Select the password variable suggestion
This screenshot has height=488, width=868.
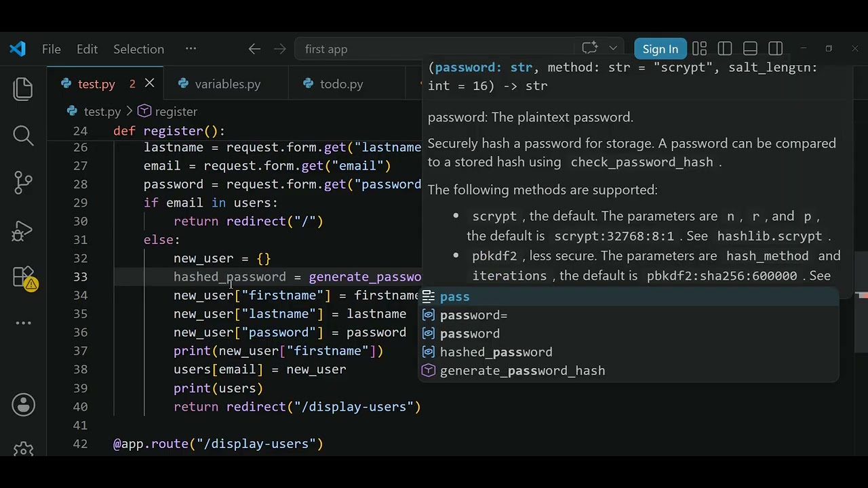point(627,333)
